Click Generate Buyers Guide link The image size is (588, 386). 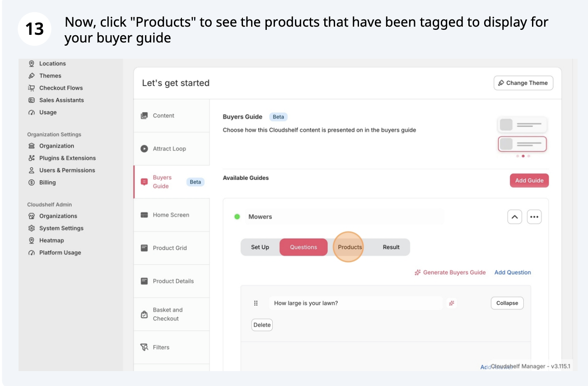point(450,273)
